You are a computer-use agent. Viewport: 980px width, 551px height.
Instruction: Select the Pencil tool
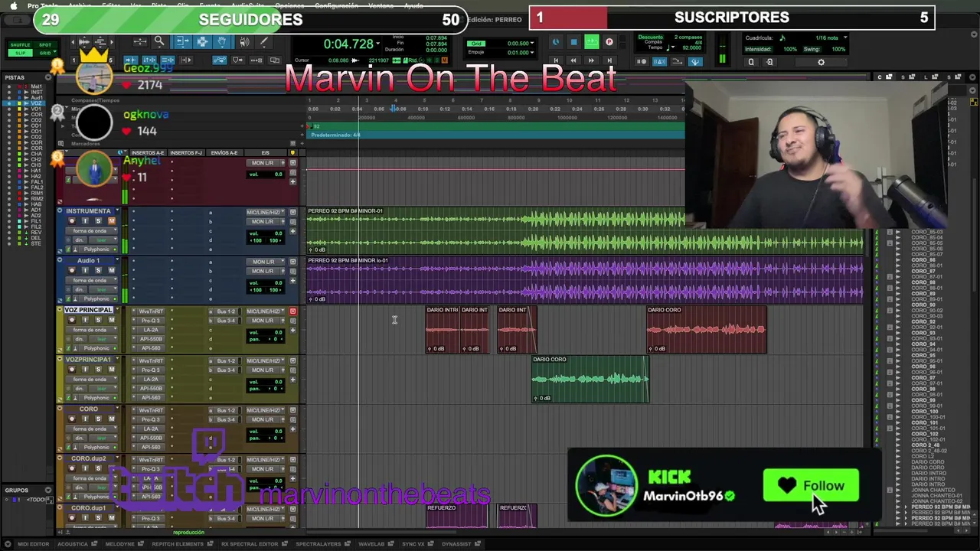click(x=263, y=42)
